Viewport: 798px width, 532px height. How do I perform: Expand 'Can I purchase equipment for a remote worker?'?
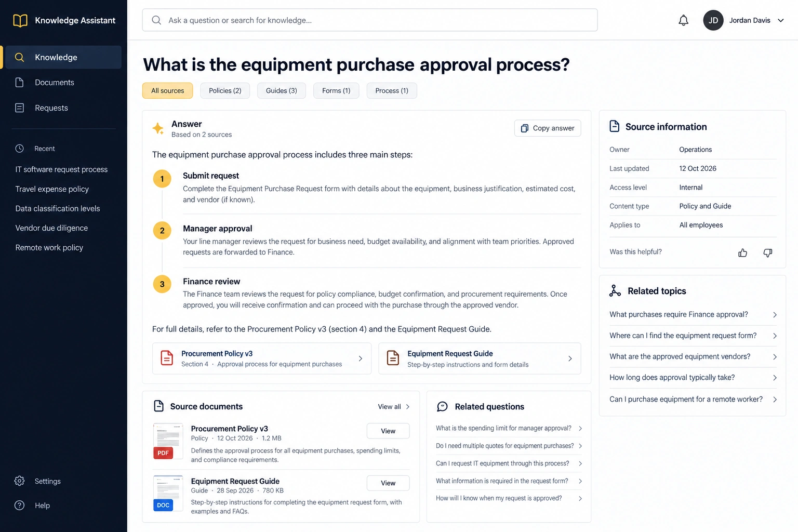click(x=693, y=400)
